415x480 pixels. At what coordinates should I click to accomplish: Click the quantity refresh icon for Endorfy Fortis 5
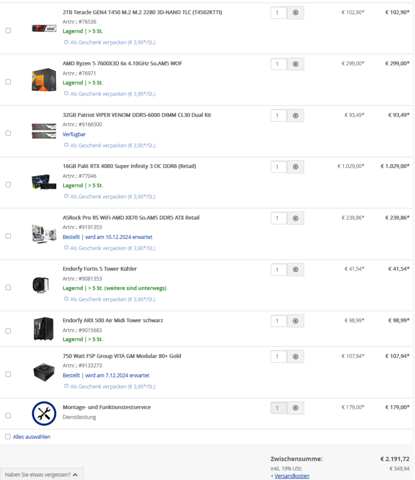point(295,269)
